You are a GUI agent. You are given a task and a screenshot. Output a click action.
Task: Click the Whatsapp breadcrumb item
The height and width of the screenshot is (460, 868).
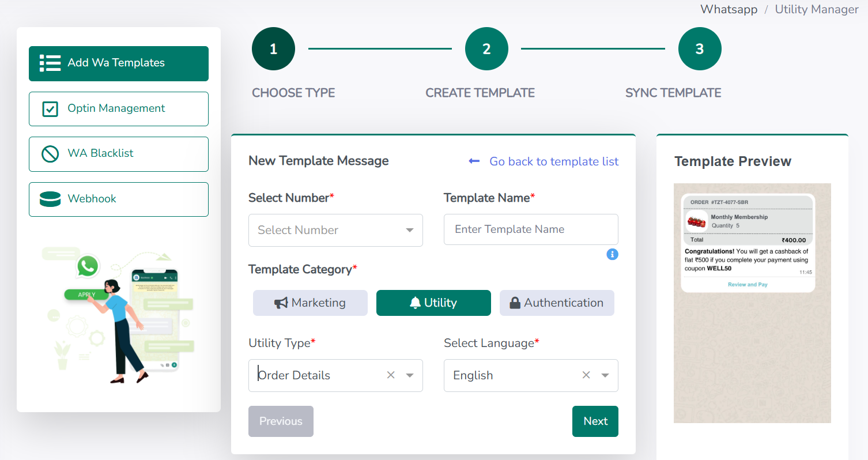[x=729, y=9]
